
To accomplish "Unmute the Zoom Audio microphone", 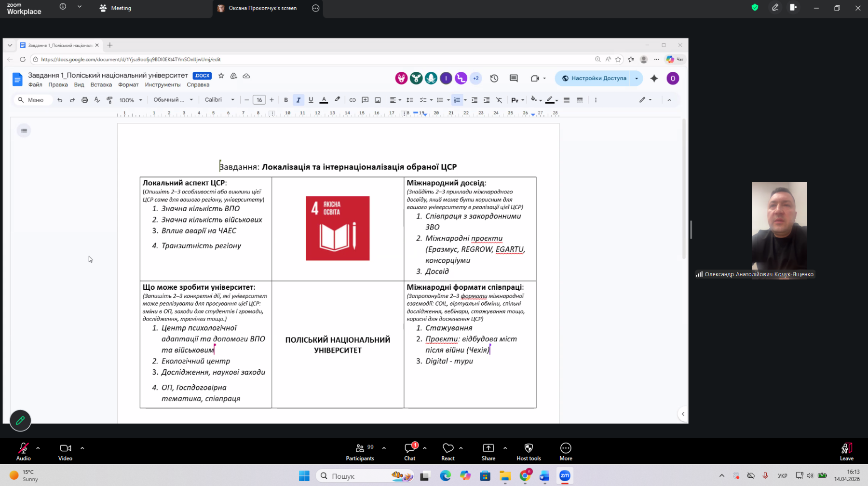I will point(23,451).
